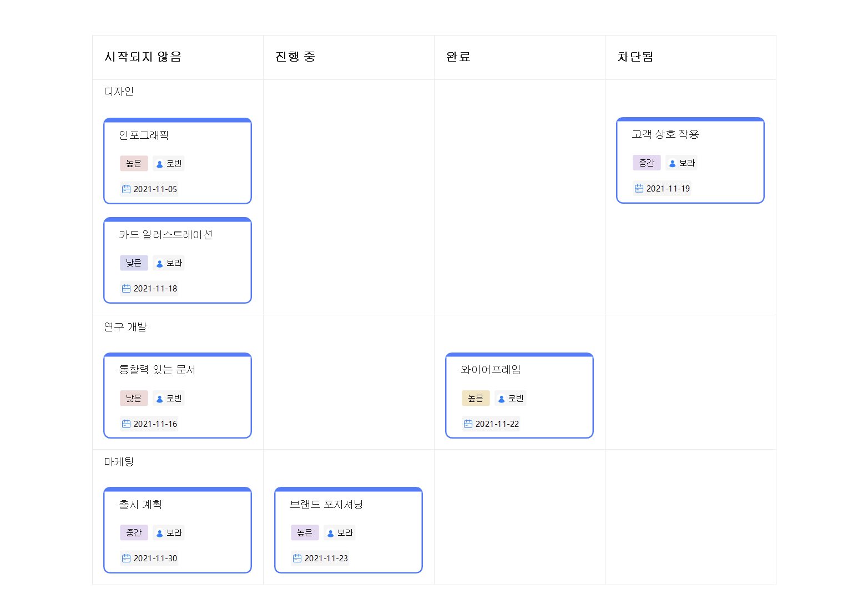This screenshot has height=614, width=868.
Task: Toggle the 중간 priority badge on 고객 상호 작용
Action: point(647,163)
